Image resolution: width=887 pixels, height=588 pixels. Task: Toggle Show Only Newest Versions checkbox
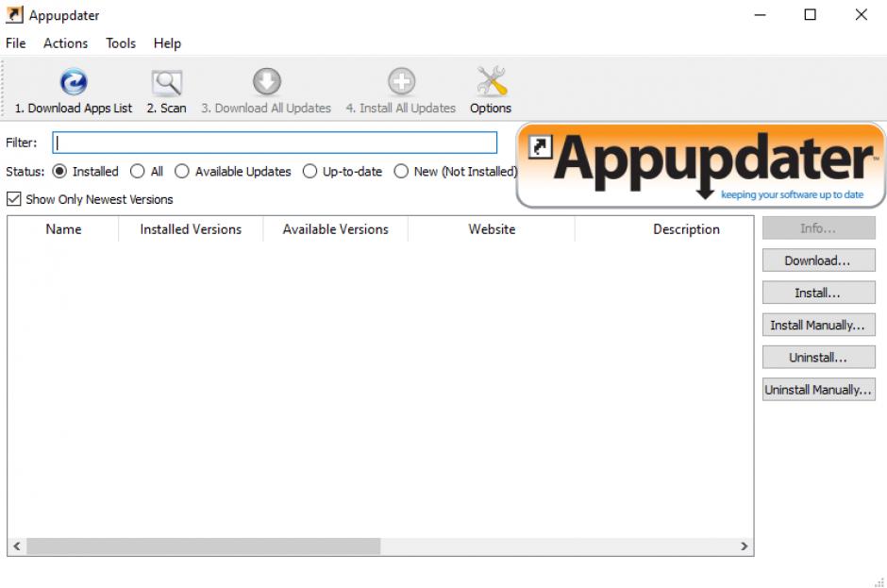[14, 199]
